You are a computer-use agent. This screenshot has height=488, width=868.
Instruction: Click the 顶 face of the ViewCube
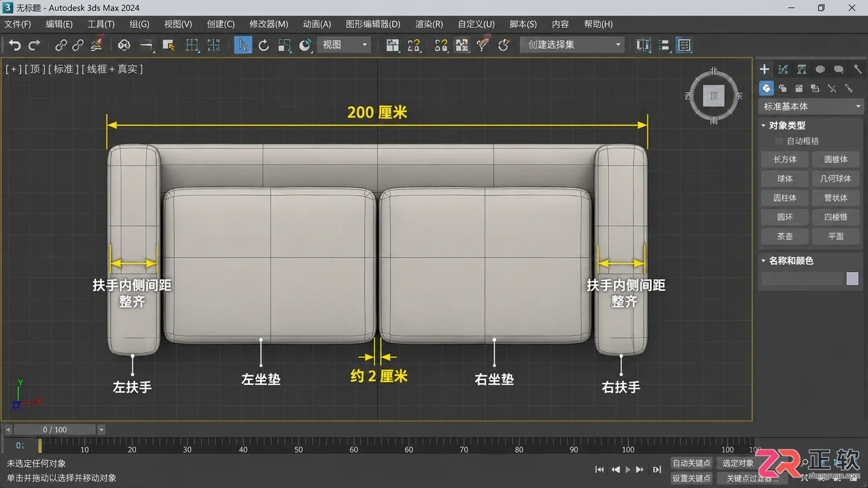click(714, 96)
